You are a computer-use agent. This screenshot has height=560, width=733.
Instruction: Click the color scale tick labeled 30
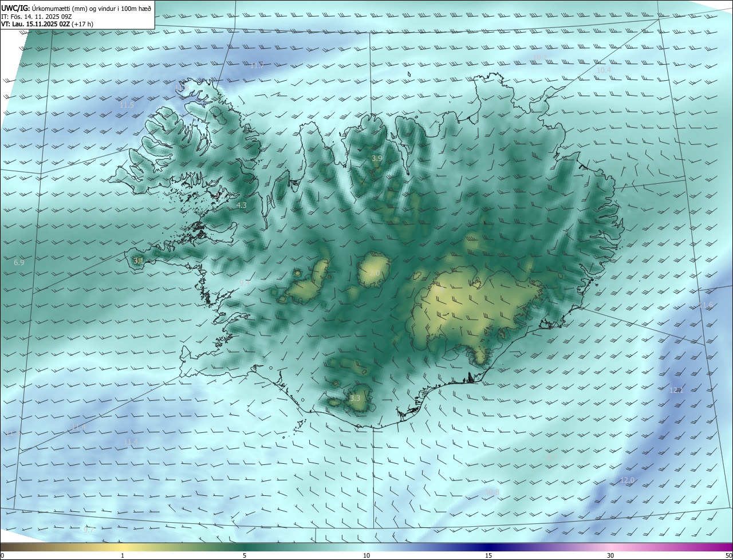coord(610,555)
